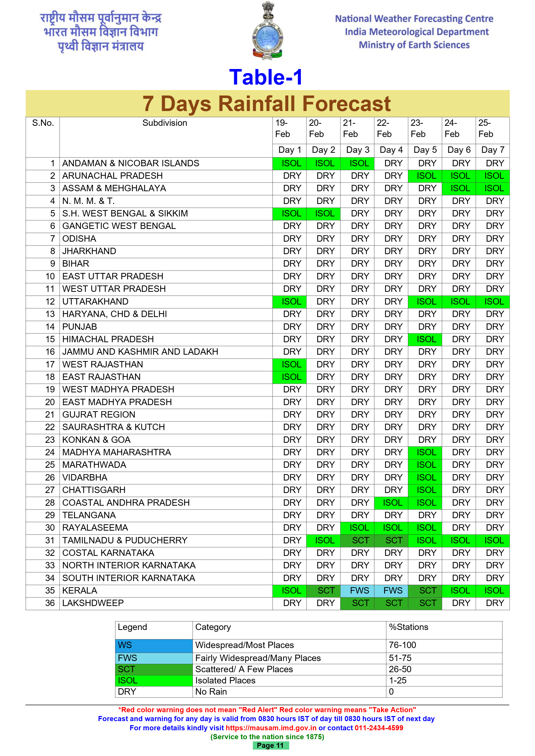Click the 7 Days Rainfall Forecast banner
Screen dimensions: 535x756
(x=267, y=104)
